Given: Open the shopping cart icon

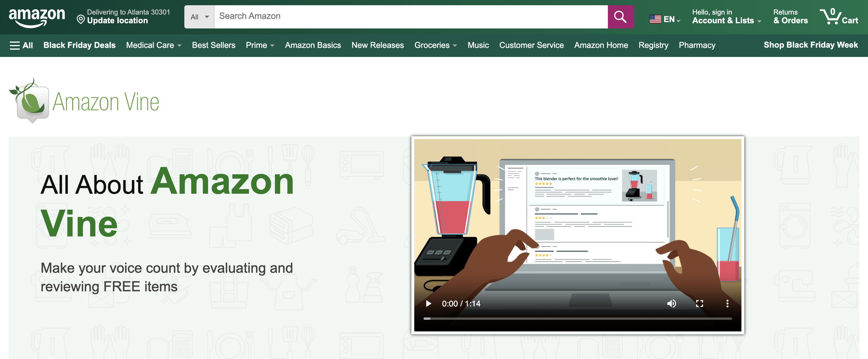Looking at the screenshot, I should click(x=839, y=17).
